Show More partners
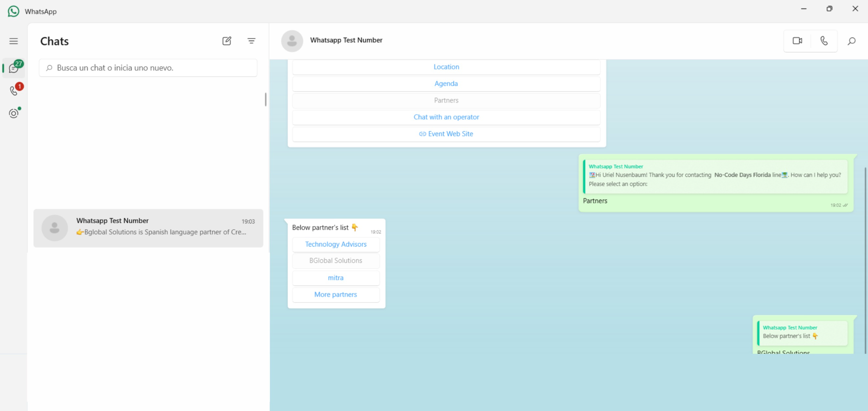The height and width of the screenshot is (411, 868). [x=336, y=294]
